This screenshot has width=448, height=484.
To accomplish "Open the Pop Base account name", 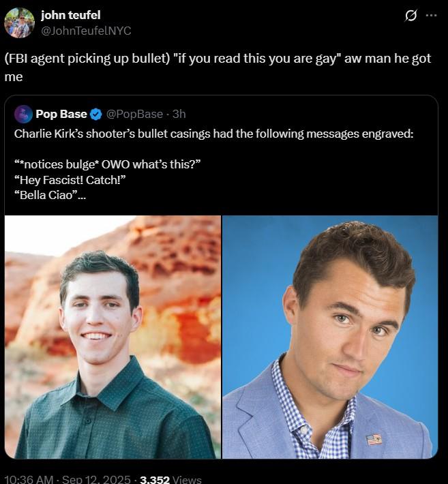I will (61, 114).
